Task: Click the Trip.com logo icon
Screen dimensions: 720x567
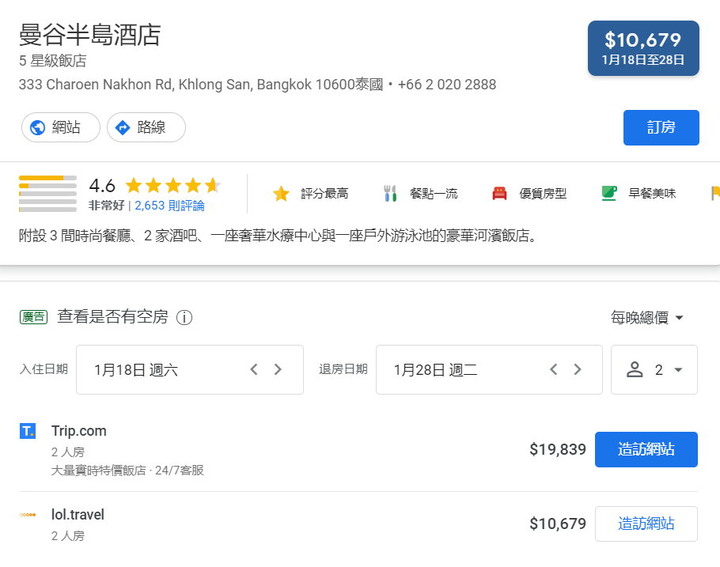Action: (x=28, y=431)
